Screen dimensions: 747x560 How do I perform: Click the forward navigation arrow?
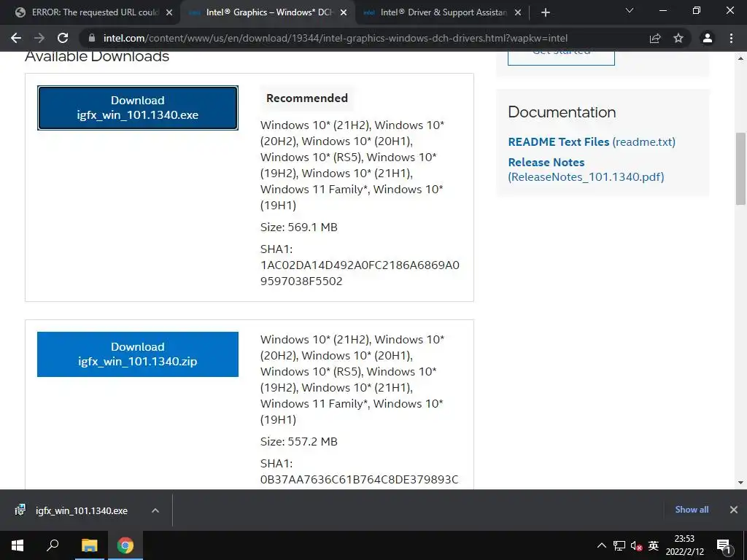pyautogui.click(x=39, y=38)
